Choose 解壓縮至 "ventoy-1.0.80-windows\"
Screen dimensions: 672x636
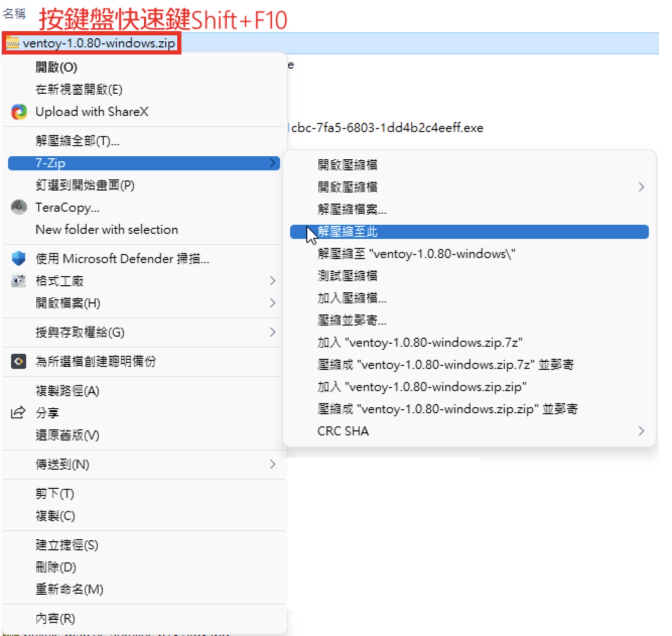469,253
